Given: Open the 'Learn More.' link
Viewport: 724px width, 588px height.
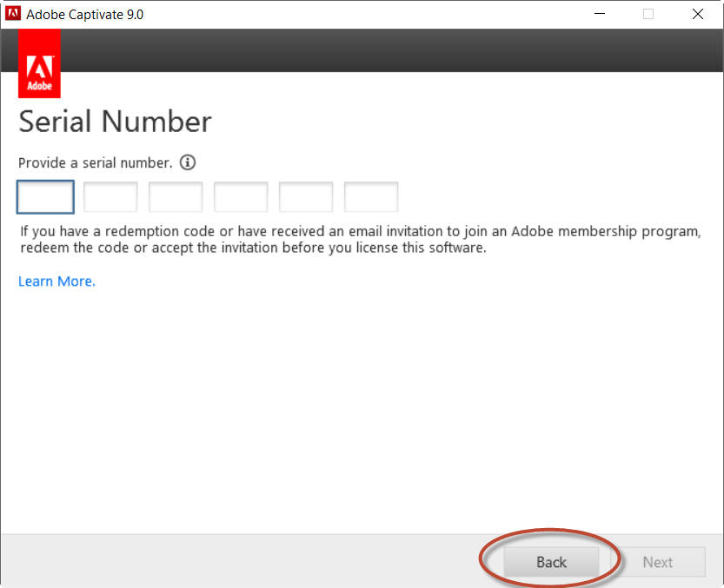Looking at the screenshot, I should 56,281.
